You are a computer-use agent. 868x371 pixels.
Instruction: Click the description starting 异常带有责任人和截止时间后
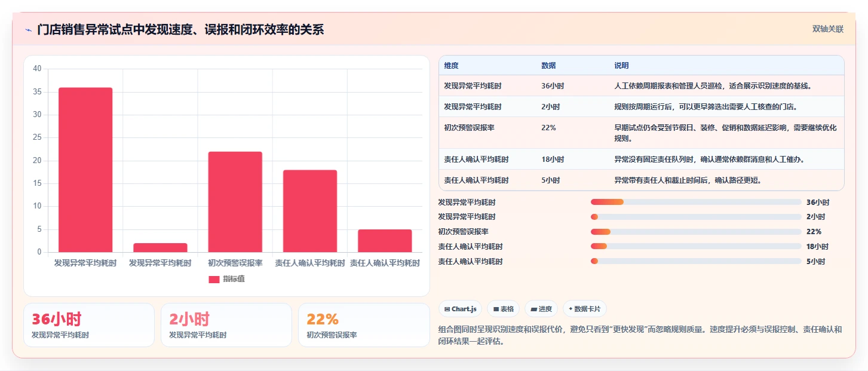(688, 180)
